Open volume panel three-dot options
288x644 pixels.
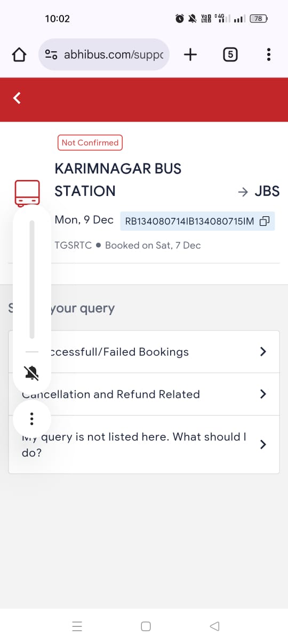[x=32, y=419]
